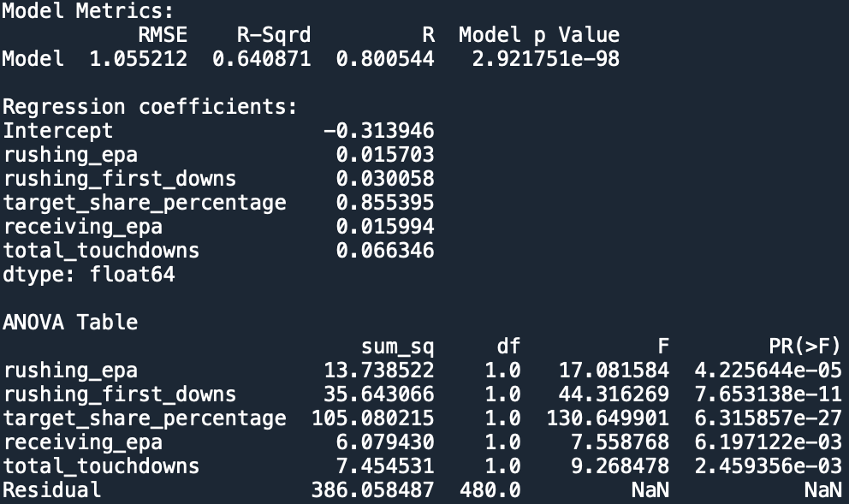The image size is (849, 504).
Task: Click the "Model Metrics:" heading
Action: tap(87, 11)
